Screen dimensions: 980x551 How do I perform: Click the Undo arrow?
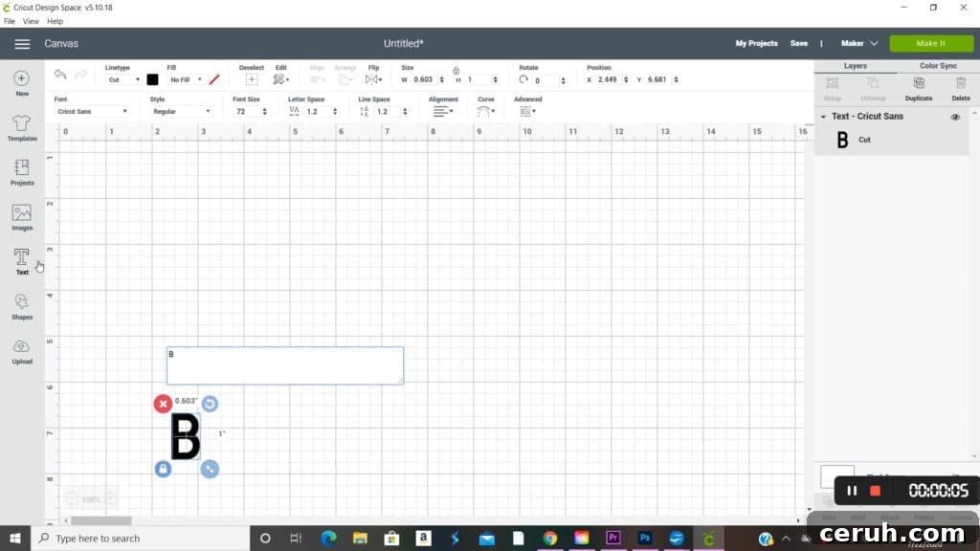pos(60,75)
